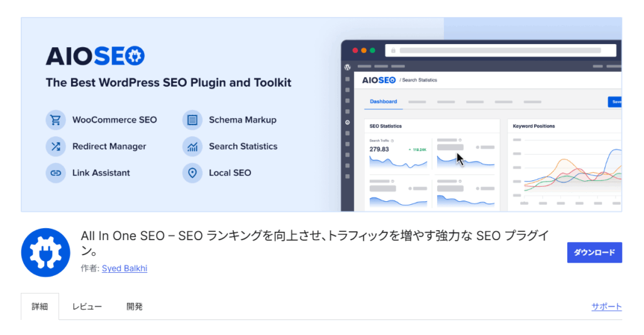
Task: Select the Dashboard tab in the mockup
Action: [x=383, y=102]
